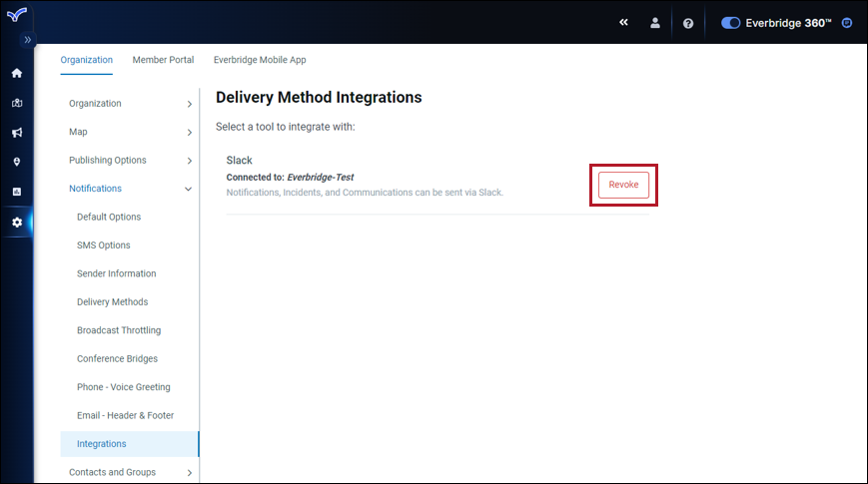
Task: Open Delivery Methods
Action: click(x=113, y=302)
